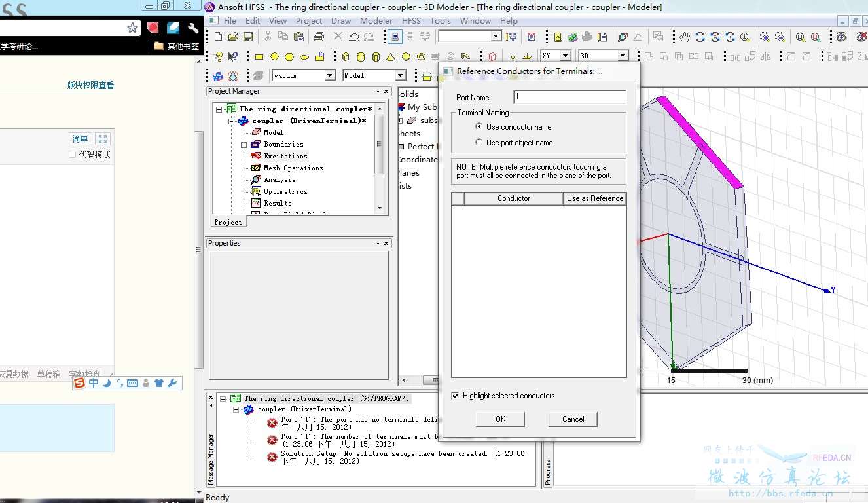Screen dimensions: 868x503
Task: Open the Model selection dropdown
Action: click(x=401, y=75)
